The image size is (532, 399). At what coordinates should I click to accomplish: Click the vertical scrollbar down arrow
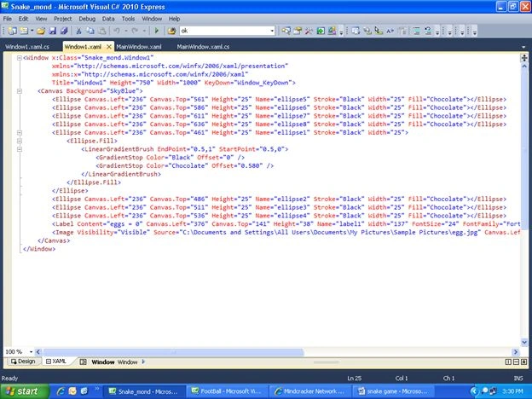click(x=523, y=343)
